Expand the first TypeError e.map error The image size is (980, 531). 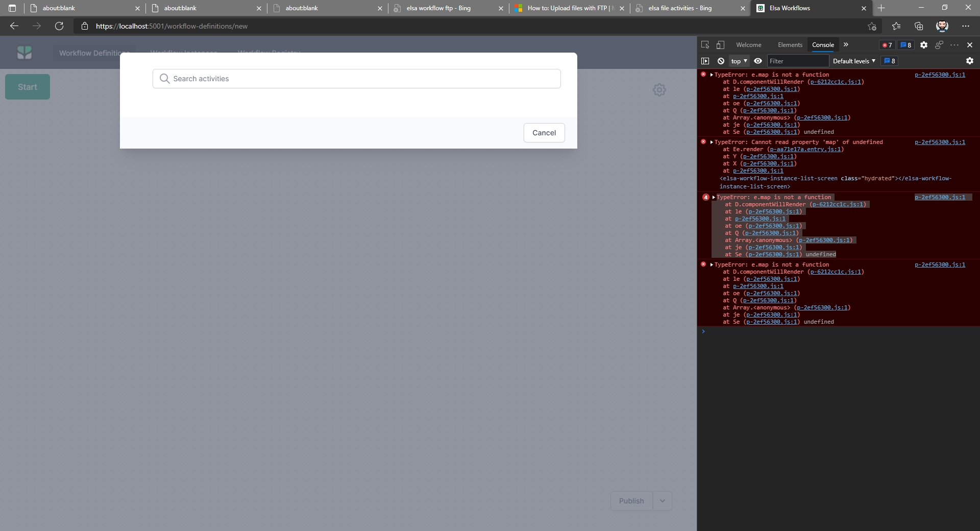pos(712,75)
